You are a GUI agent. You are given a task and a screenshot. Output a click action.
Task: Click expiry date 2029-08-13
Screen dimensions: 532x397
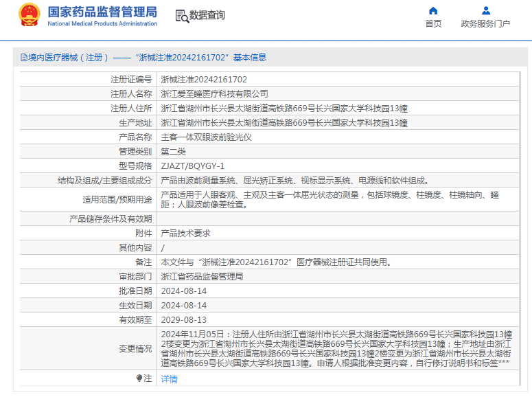[184, 320]
